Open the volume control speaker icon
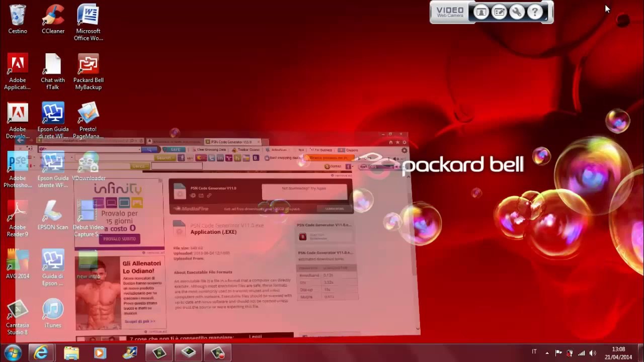This screenshot has height=362, width=644. click(x=593, y=353)
